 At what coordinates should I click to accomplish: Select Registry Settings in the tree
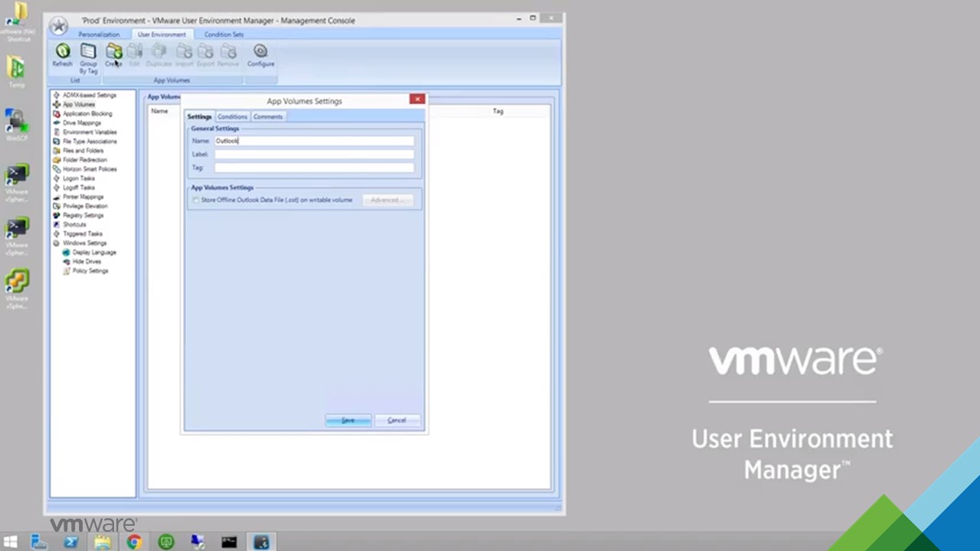tap(83, 215)
